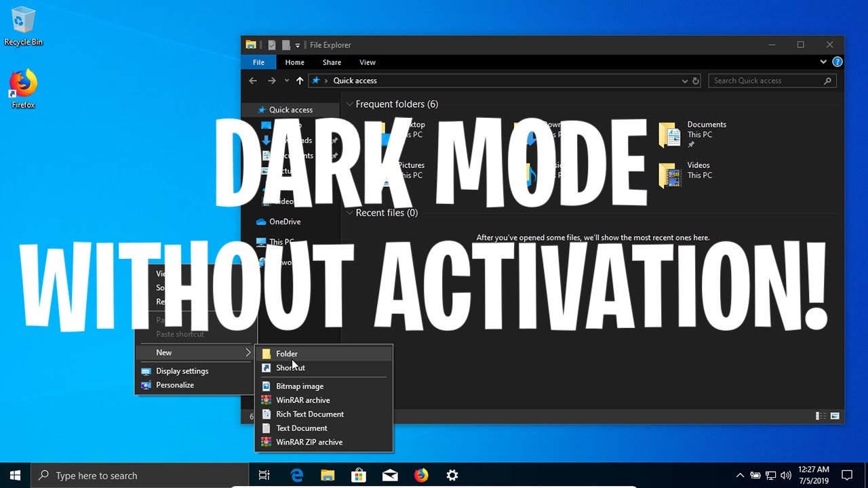Expand the New submenu arrow

(248, 352)
